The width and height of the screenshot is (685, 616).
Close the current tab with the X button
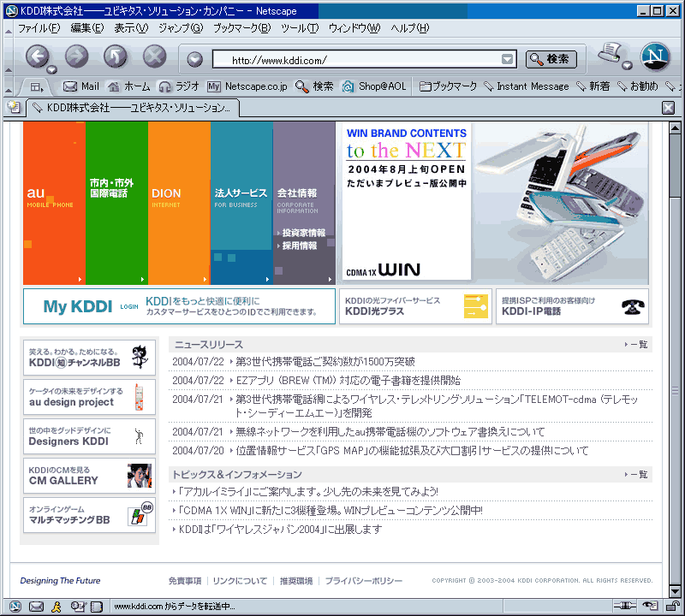coord(668,108)
